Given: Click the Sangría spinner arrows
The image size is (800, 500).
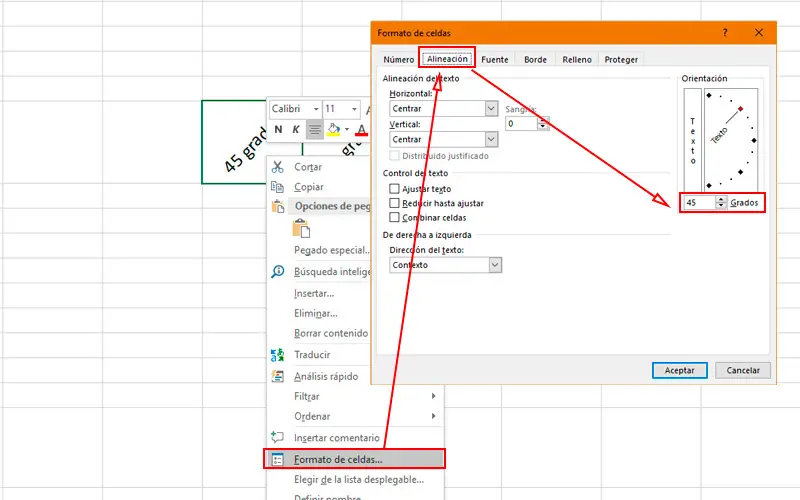Looking at the screenshot, I should (543, 123).
